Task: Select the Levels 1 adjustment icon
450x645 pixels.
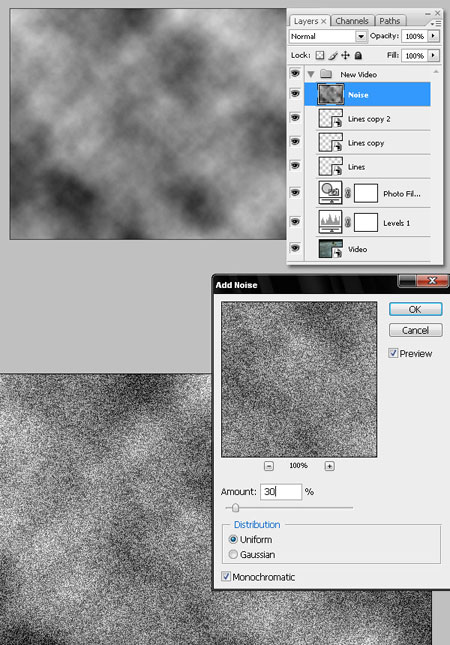Action: point(330,222)
